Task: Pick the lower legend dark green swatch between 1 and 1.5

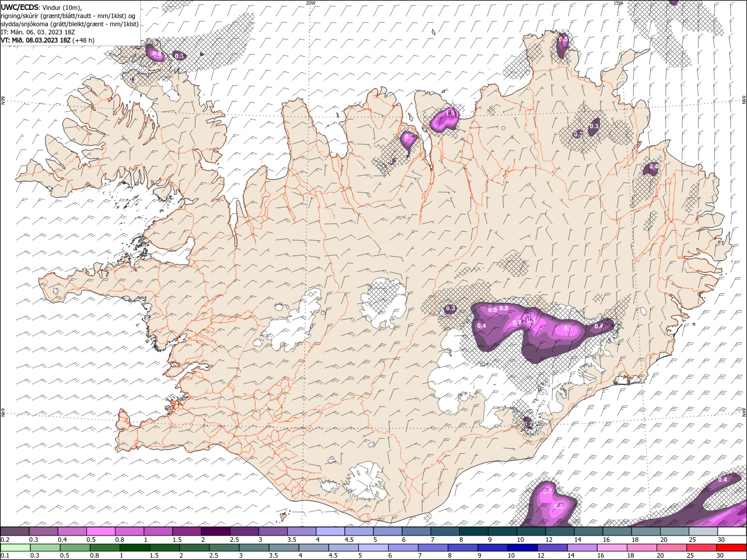Action: [134, 548]
